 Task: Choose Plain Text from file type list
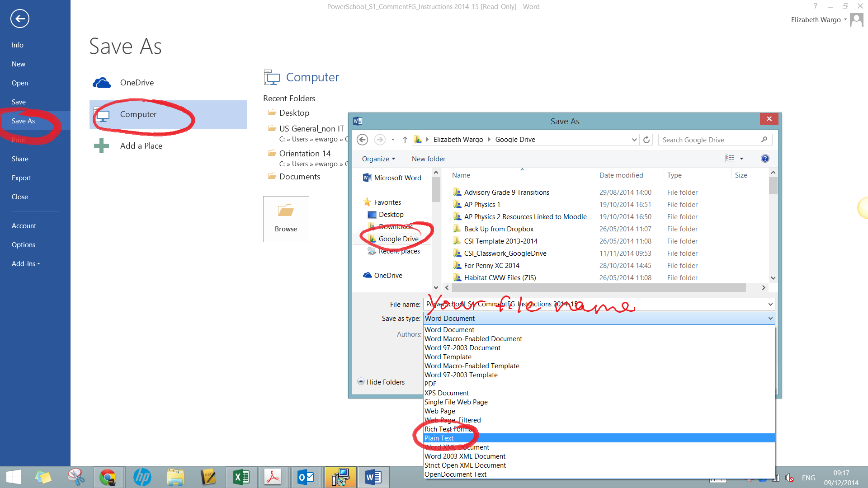[x=439, y=438]
